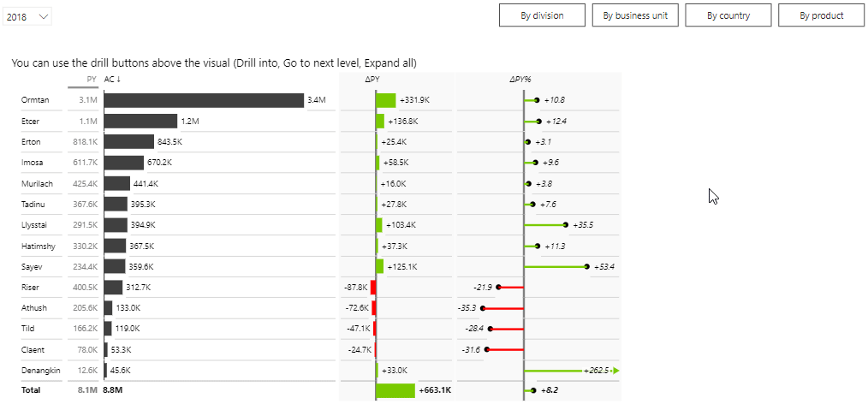Click Ormtan's 3.4M dark bar
The width and height of the screenshot is (868, 410).
tap(204, 100)
